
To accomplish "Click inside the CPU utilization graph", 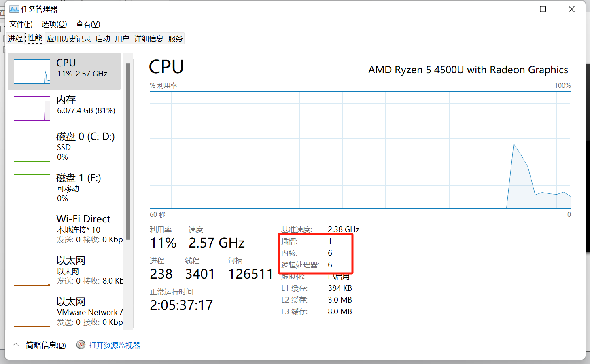I will click(x=360, y=150).
